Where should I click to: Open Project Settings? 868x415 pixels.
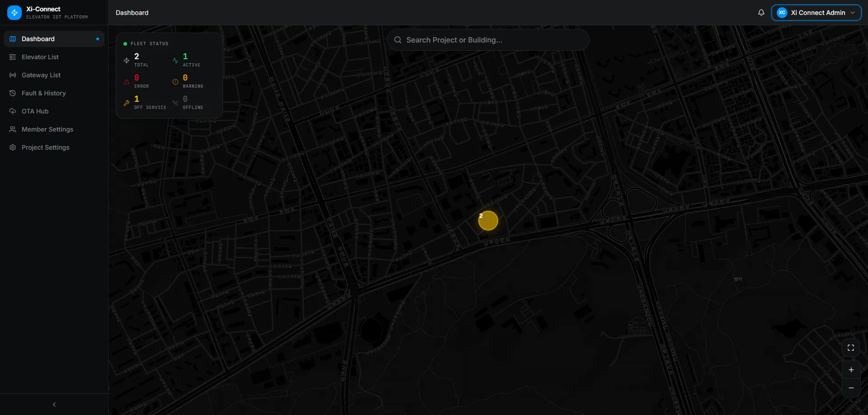[x=46, y=147]
